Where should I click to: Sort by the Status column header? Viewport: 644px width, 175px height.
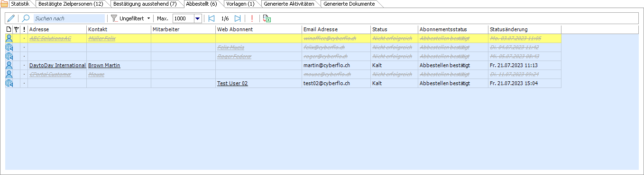coord(394,29)
